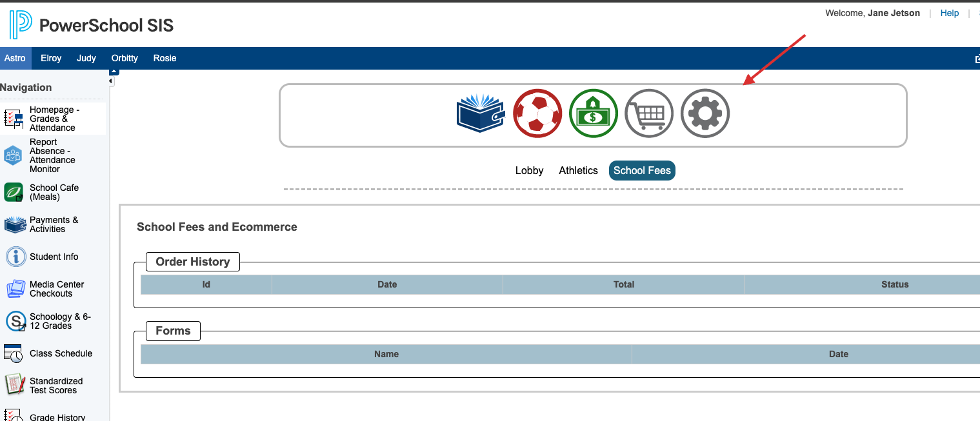Click the Schoology S icon
This screenshot has height=421, width=980.
[x=15, y=321]
